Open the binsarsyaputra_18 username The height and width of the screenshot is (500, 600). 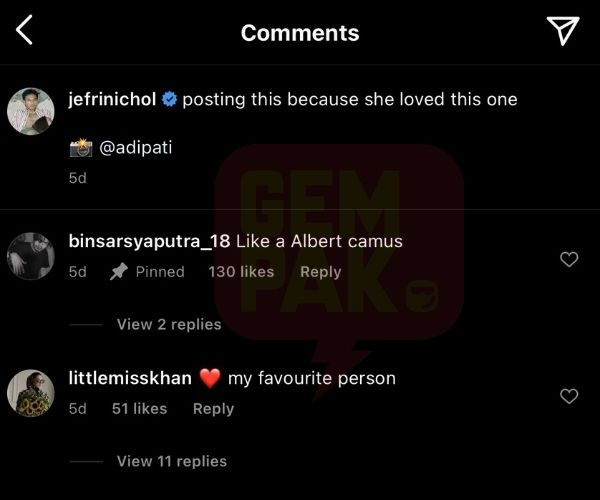tap(149, 241)
